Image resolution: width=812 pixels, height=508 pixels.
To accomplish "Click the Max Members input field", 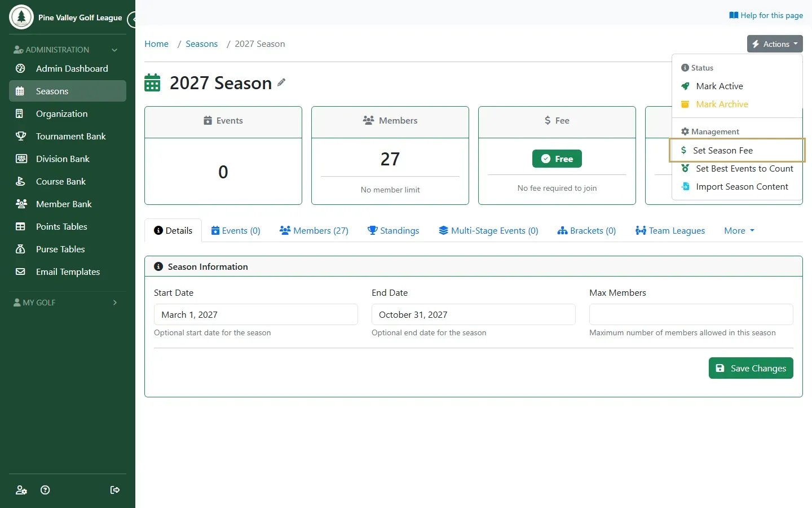I will (691, 314).
